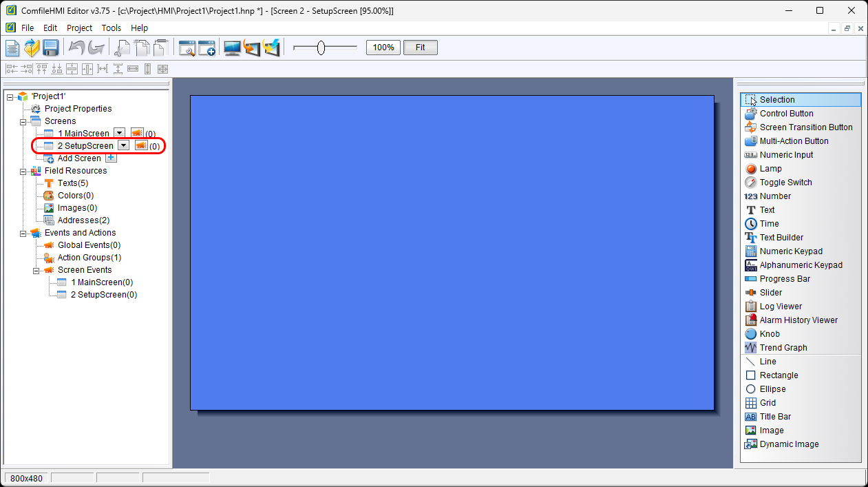Click the blue monitor icon in toolbar

(x=232, y=48)
